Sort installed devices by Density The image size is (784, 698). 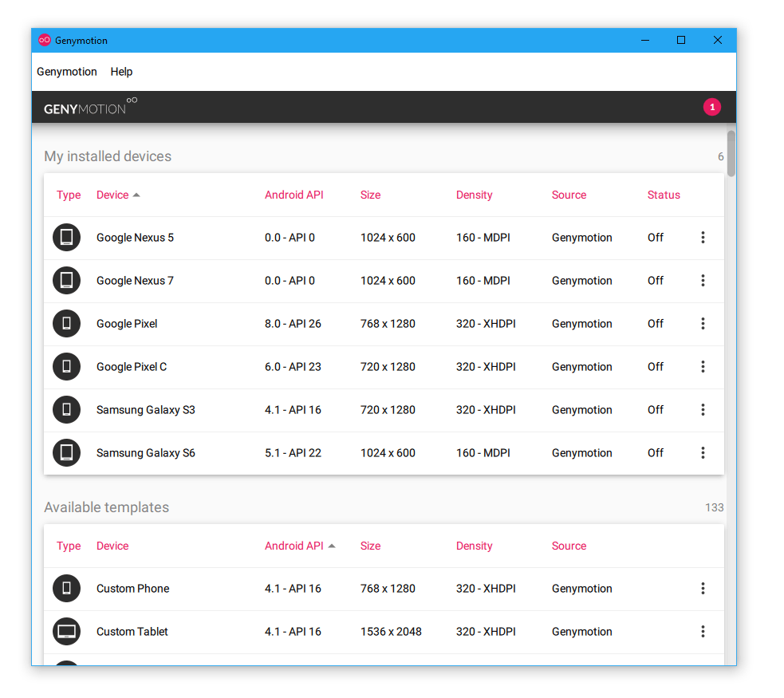[x=474, y=195]
